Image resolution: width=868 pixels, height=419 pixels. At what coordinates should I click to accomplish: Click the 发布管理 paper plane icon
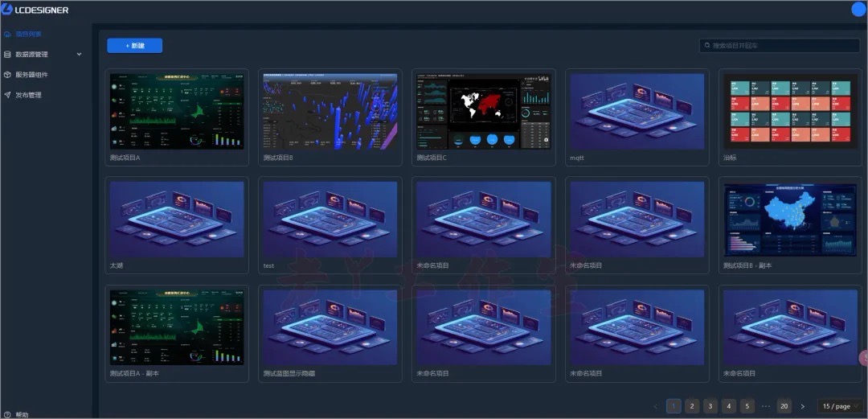click(x=7, y=95)
